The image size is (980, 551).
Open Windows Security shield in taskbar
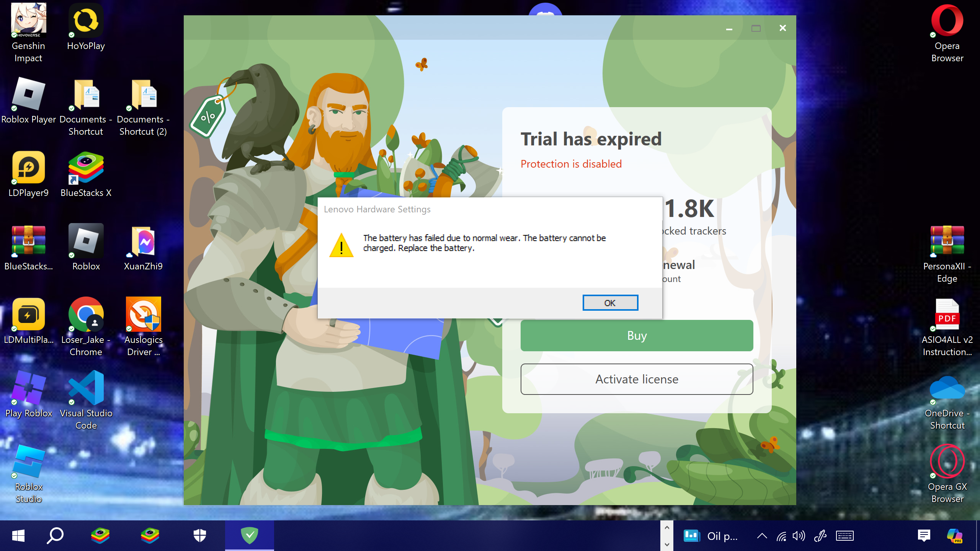pos(199,536)
